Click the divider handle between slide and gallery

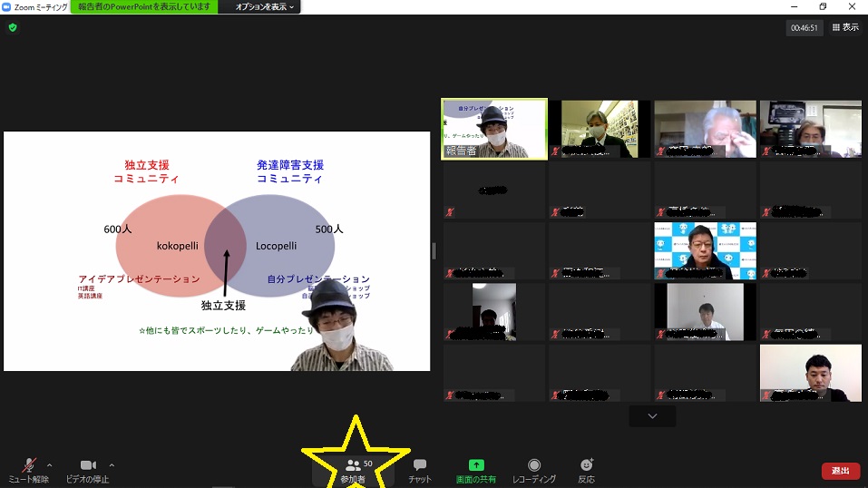click(434, 251)
